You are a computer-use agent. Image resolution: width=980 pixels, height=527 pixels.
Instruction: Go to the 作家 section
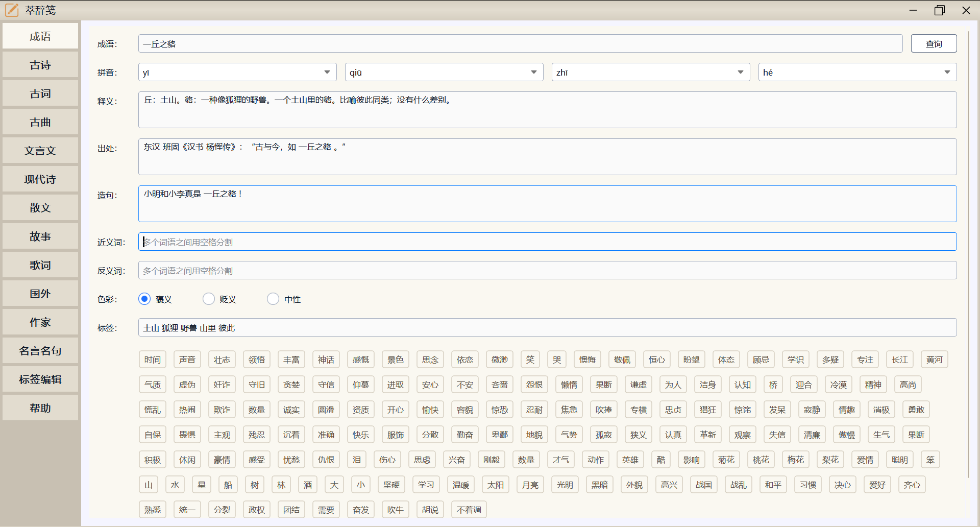(x=40, y=322)
